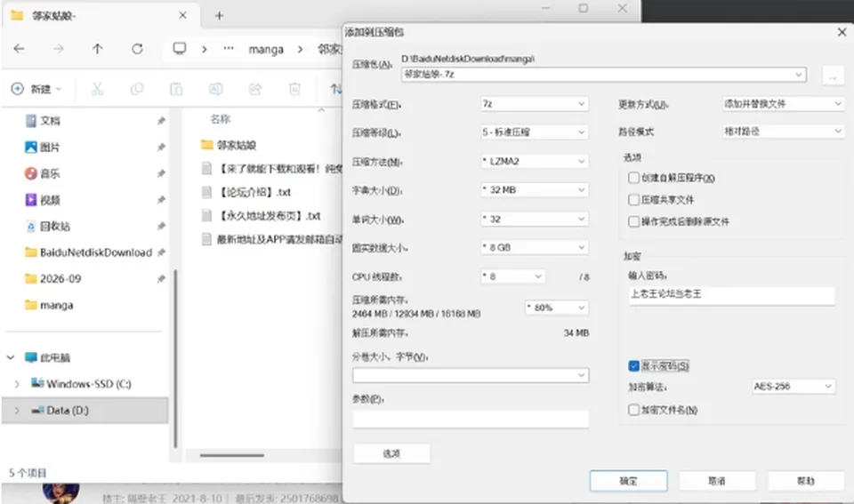Open the 压缩方法 LZMA2 dropdown
Viewport: 854px width, 504px height.
(534, 161)
